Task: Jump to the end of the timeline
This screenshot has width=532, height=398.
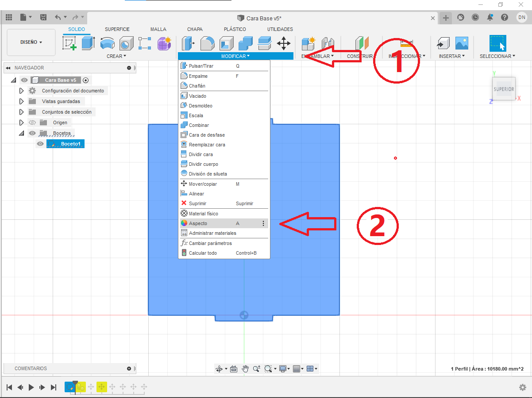Action: tap(54, 387)
